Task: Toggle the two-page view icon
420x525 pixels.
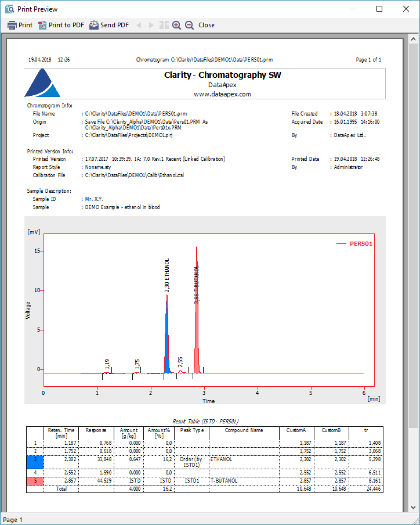Action: click(x=164, y=25)
